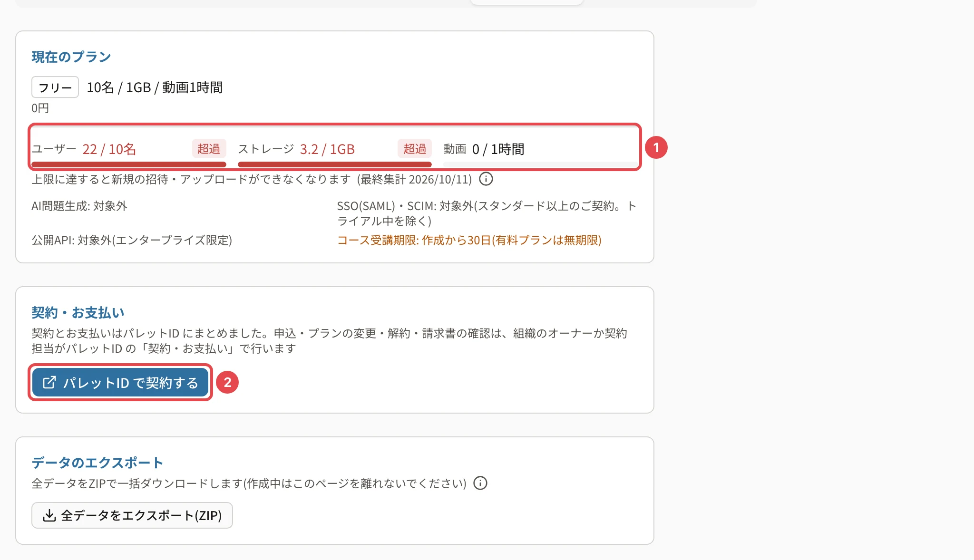The height and width of the screenshot is (560, 974).
Task: Click the データのエクスポート heading
Action: pyautogui.click(x=97, y=463)
